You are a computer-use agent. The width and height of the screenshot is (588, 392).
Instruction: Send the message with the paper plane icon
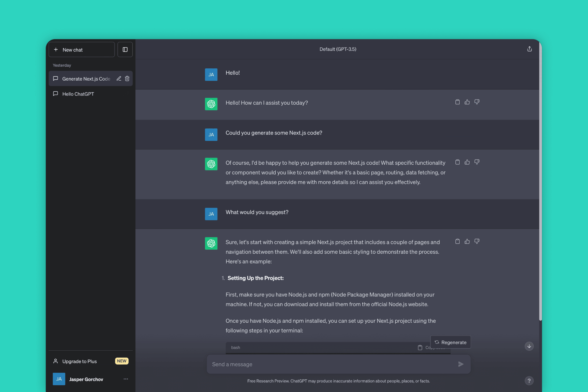[x=461, y=364]
